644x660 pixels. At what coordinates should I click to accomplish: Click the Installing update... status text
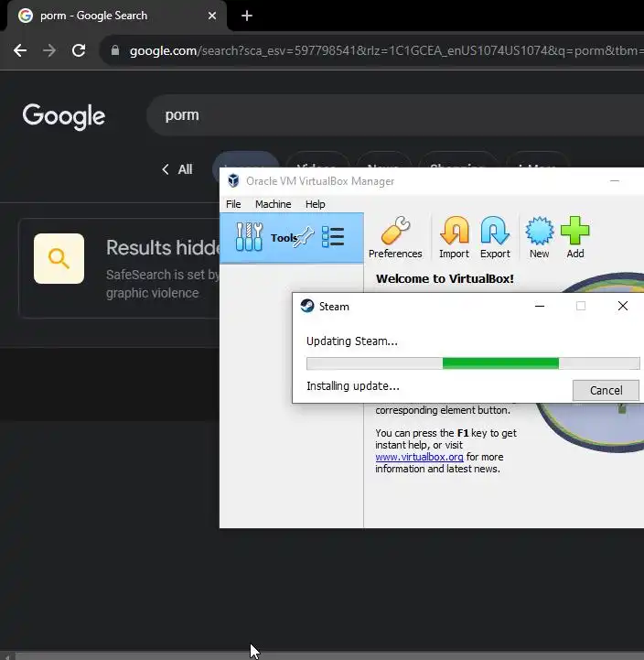(353, 386)
